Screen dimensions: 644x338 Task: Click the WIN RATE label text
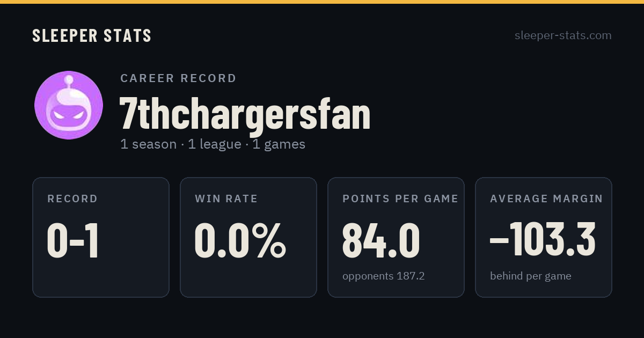[x=226, y=199]
